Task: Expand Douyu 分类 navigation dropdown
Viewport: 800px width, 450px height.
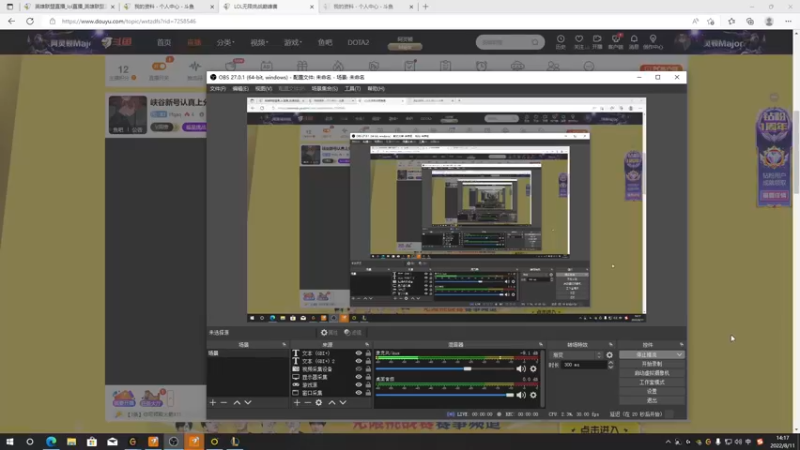Action: click(x=225, y=42)
